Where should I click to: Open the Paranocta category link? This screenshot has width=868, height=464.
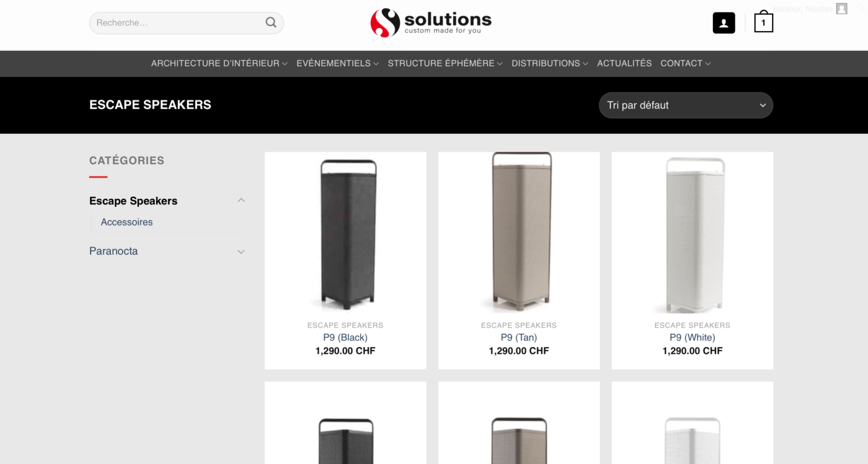113,251
